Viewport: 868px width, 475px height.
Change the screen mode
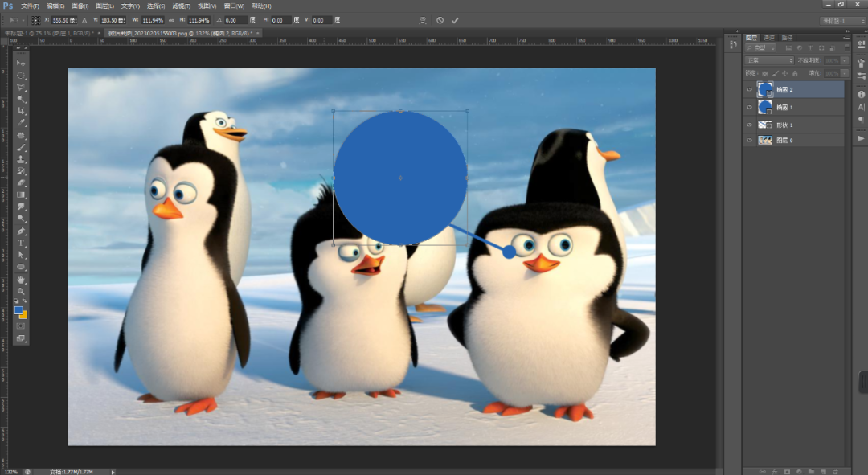coord(21,338)
